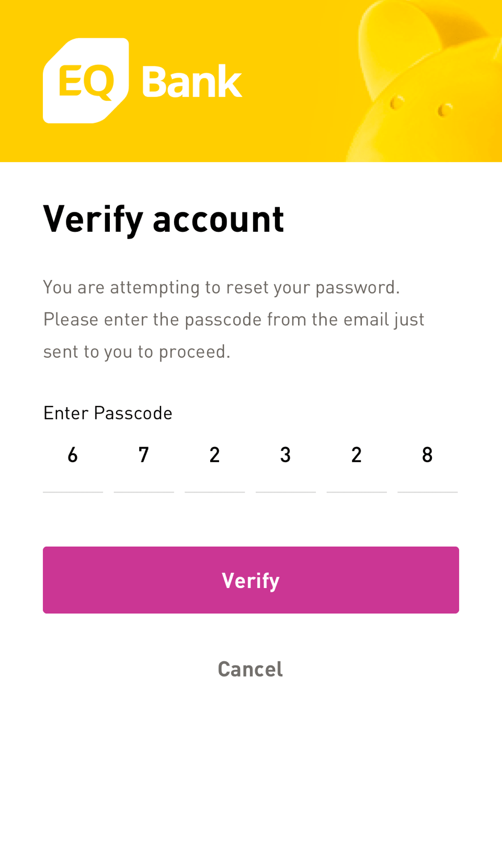Focus the fifth passcode box showing 2
Viewport: 502px width, 868px height.
(357, 460)
